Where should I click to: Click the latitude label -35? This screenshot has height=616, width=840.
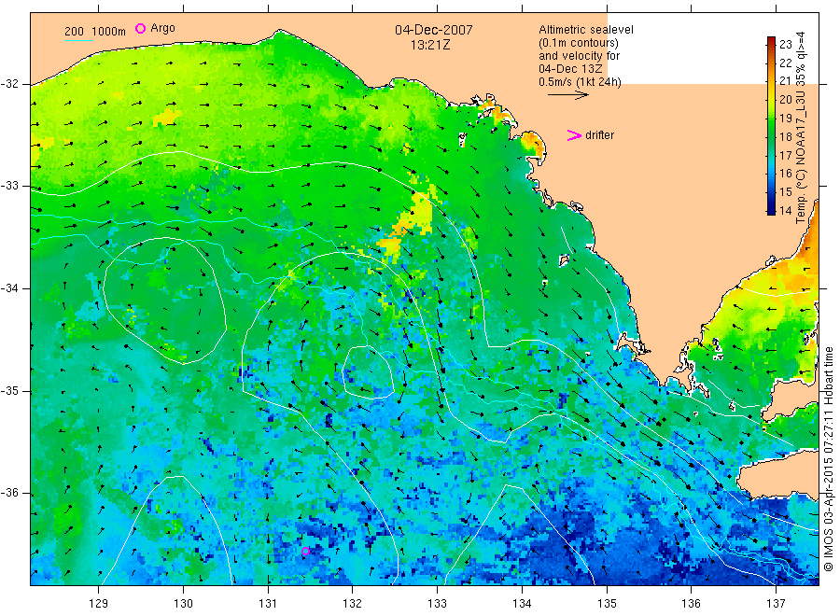click(9, 391)
